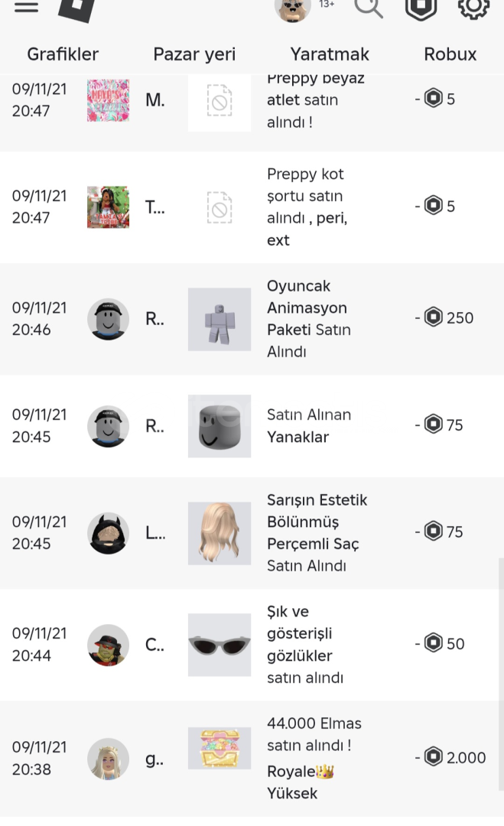Click the gray animation pack thumbnail
This screenshot has height=826, width=504.
(x=219, y=319)
